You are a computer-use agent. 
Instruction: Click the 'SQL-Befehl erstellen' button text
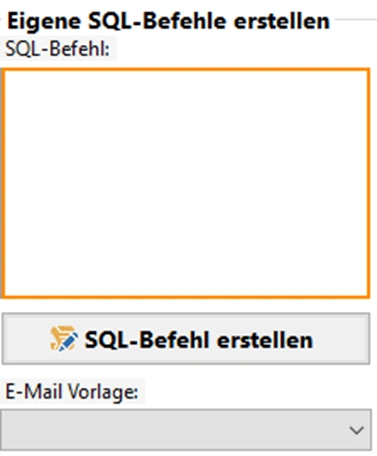click(x=199, y=340)
